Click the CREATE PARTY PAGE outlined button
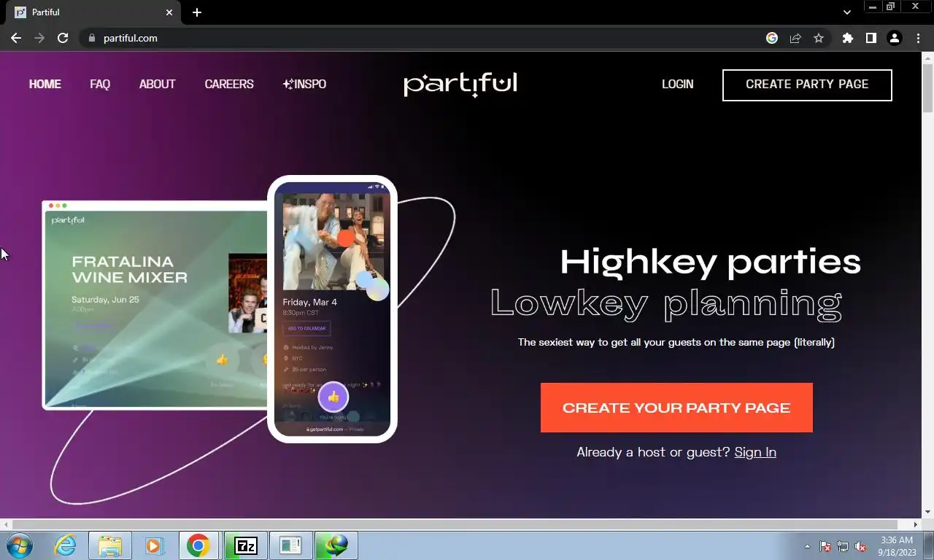The width and height of the screenshot is (934, 560). click(807, 85)
